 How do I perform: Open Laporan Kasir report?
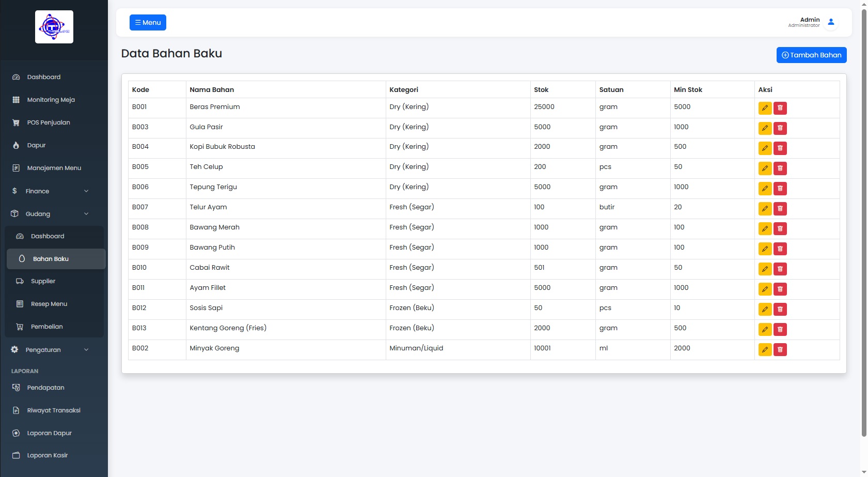(54, 455)
